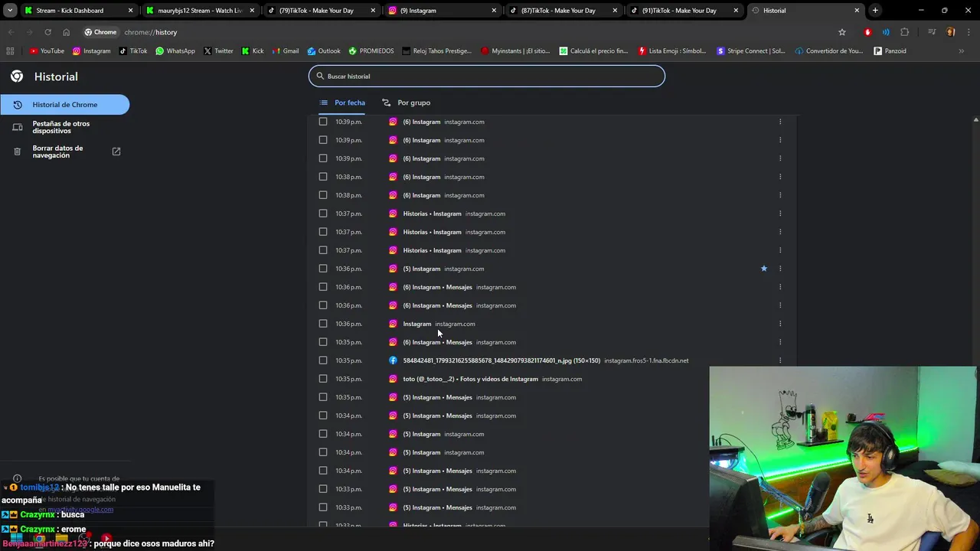Open the Convertidor de You... bookmark
The height and width of the screenshot is (551, 980).
829,51
